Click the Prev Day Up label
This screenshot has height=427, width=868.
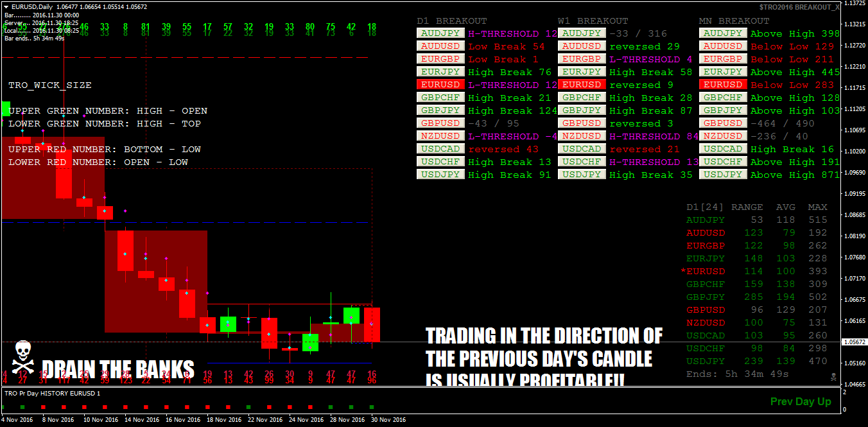pyautogui.click(x=800, y=401)
